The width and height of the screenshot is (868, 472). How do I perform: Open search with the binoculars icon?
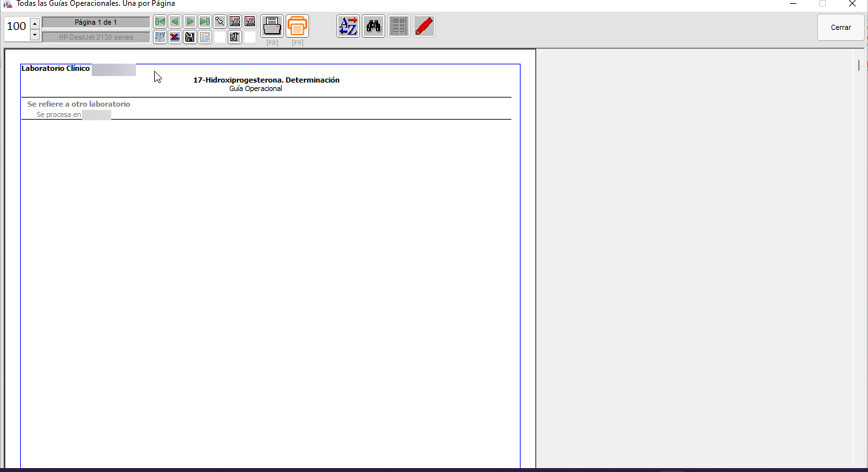pyautogui.click(x=373, y=27)
